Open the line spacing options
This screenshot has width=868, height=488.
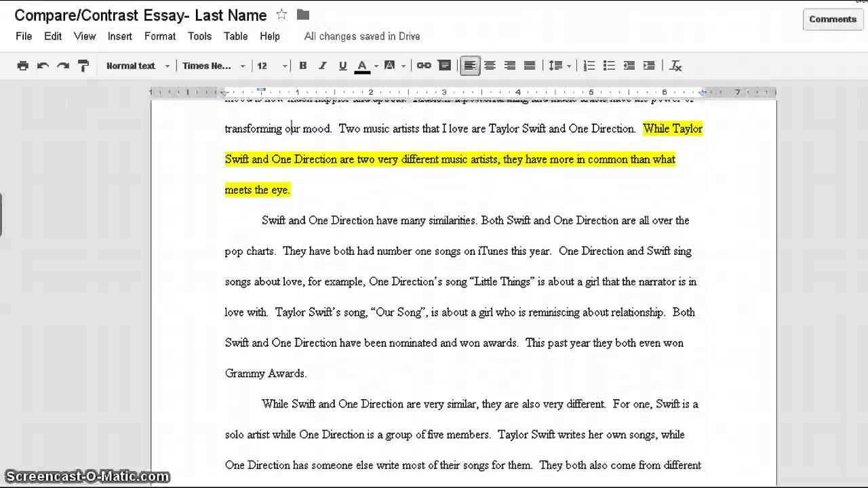coord(559,66)
